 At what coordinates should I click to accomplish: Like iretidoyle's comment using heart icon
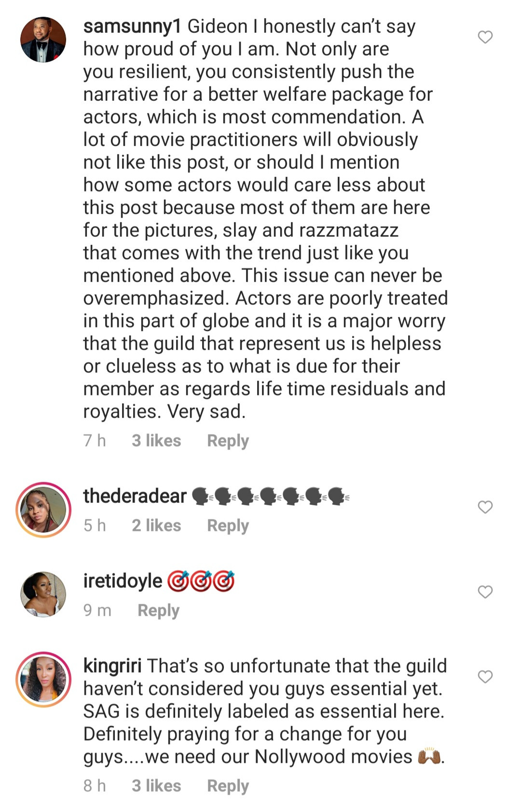click(x=485, y=592)
